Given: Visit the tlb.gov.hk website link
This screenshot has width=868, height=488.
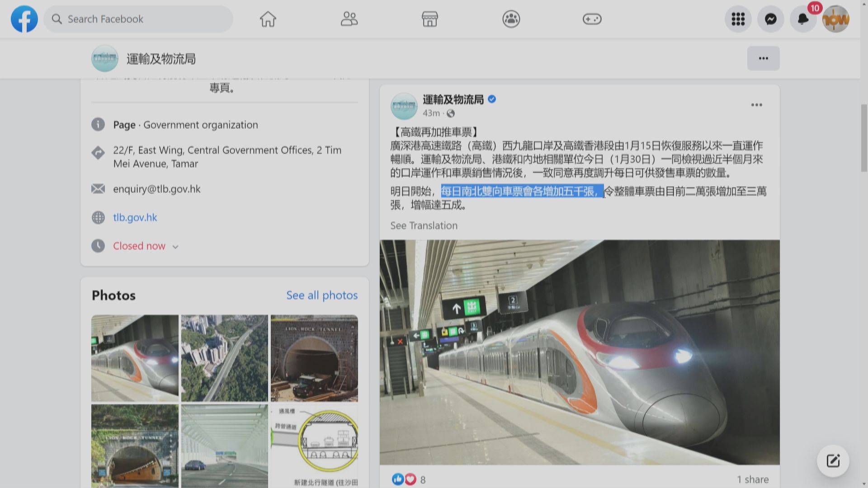Looking at the screenshot, I should coord(135,217).
